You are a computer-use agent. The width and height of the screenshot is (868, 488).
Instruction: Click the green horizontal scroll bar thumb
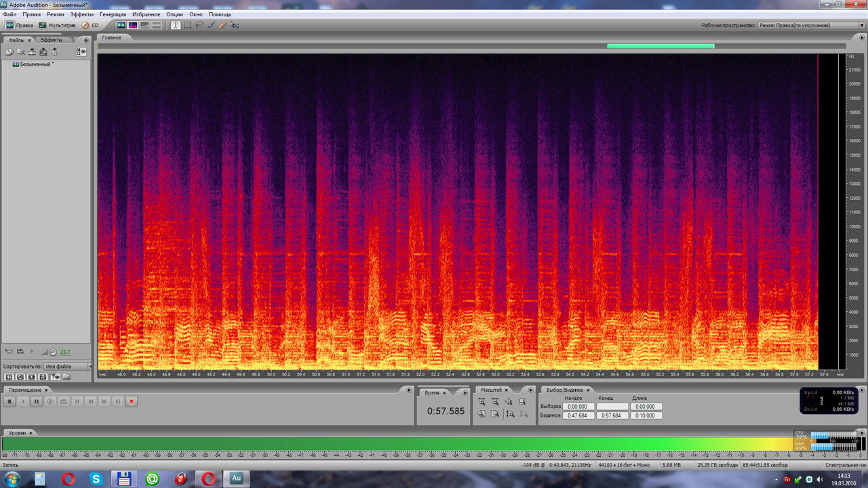[x=660, y=46]
